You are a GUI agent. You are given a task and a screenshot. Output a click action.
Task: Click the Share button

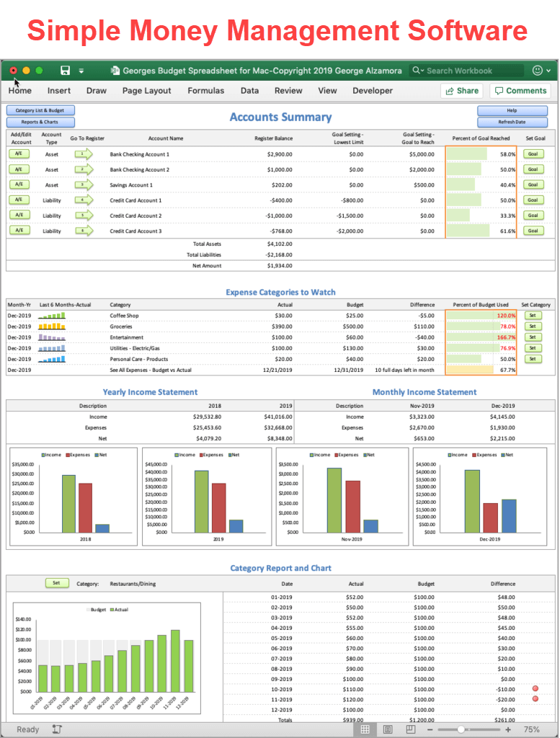(x=461, y=91)
